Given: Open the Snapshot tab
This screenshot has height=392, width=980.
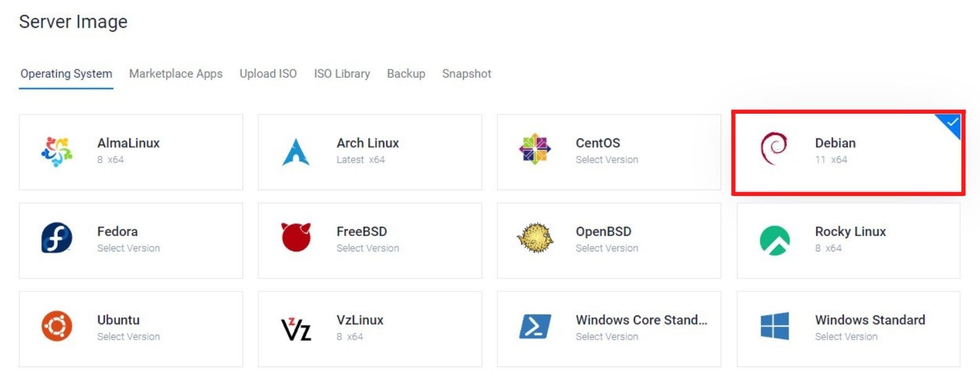Looking at the screenshot, I should [x=466, y=73].
